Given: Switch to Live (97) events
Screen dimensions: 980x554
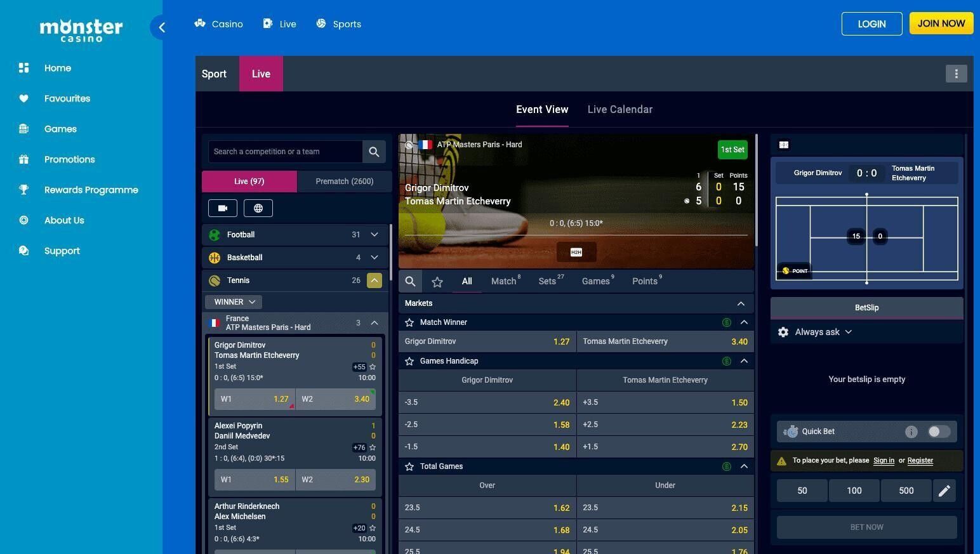Looking at the screenshot, I should pyautogui.click(x=249, y=181).
